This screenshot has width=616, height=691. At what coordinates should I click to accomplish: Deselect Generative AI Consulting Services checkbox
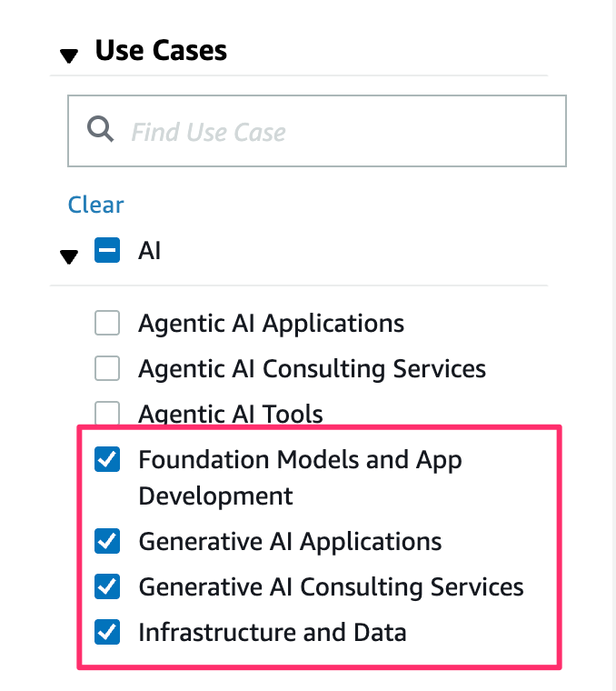pos(107,586)
